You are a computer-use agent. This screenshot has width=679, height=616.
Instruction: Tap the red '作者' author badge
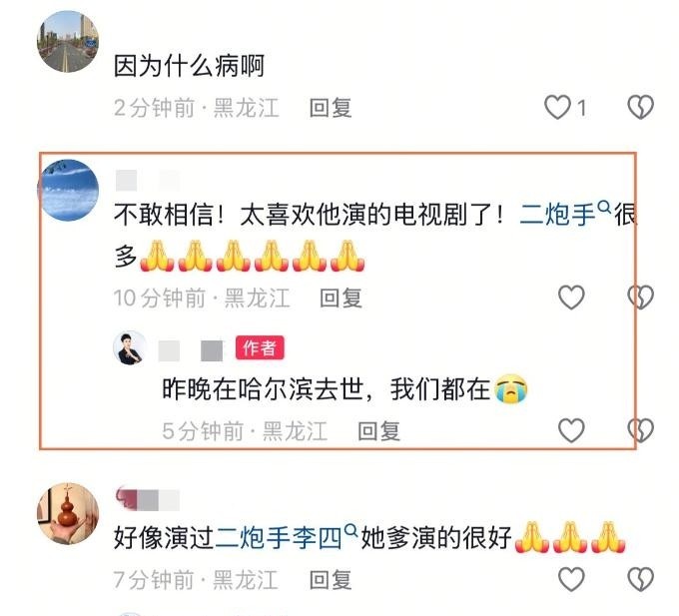tap(260, 347)
